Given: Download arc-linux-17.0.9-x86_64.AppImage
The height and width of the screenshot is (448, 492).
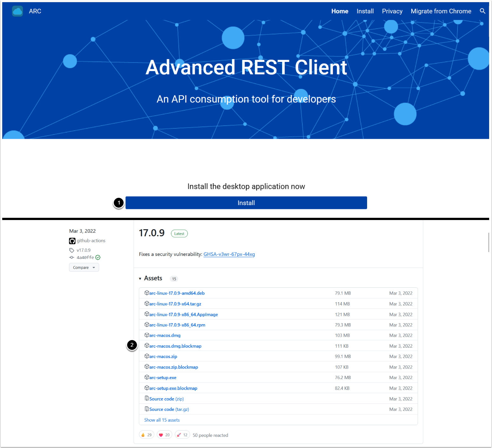Looking at the screenshot, I should tap(184, 314).
